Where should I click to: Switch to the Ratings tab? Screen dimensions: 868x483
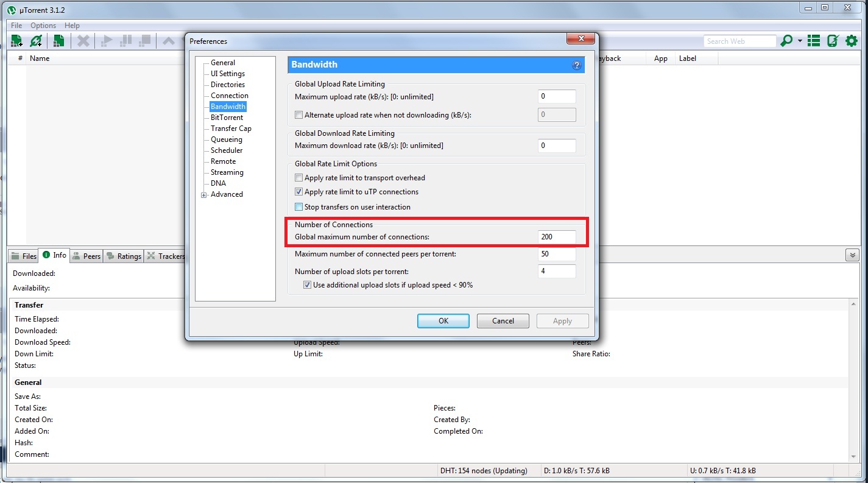coord(124,256)
